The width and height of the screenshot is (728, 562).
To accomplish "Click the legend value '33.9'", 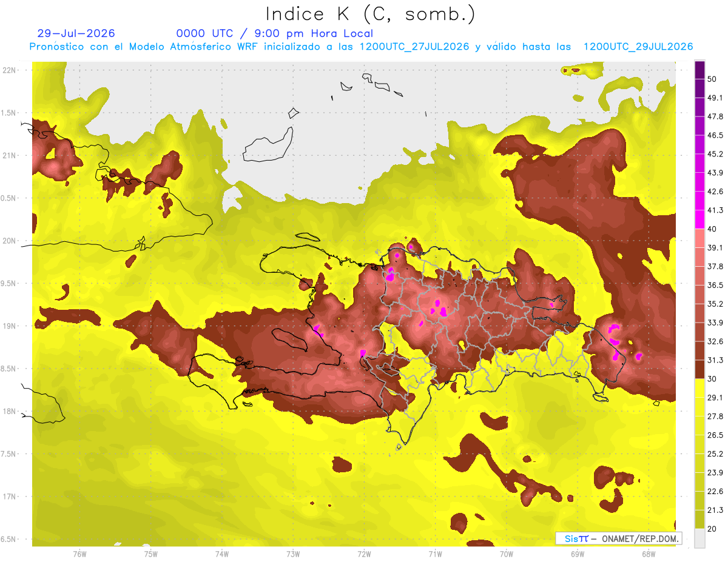I will (715, 323).
